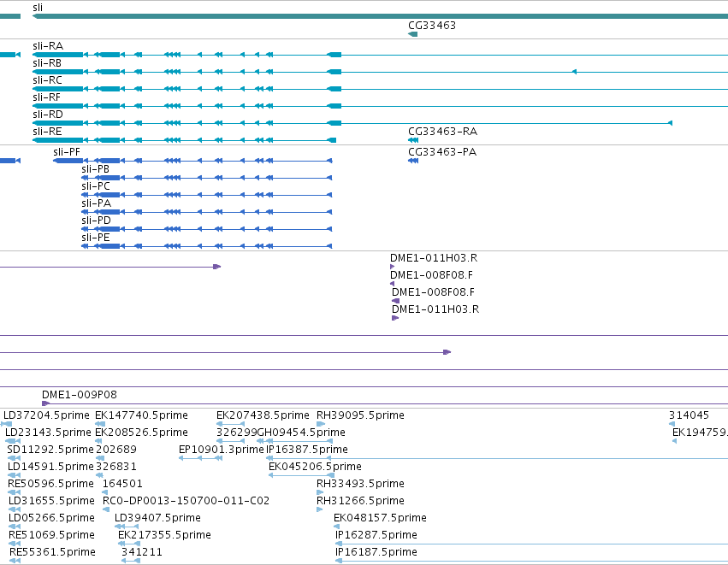Image resolution: width=728 pixels, height=565 pixels.
Task: Click the IP16387.5prime EST label
Action: click(307, 450)
